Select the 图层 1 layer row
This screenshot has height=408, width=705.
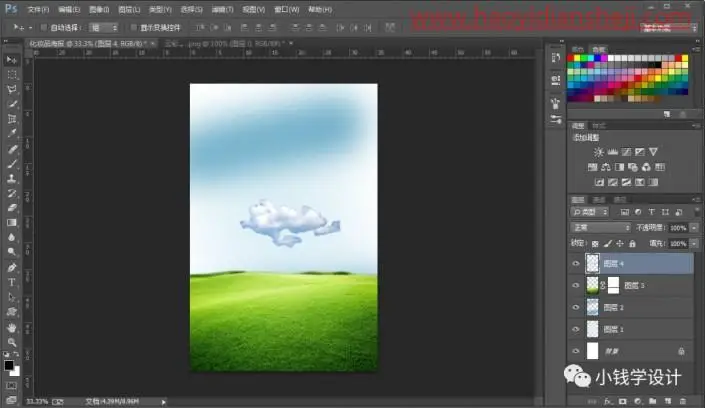(631, 329)
